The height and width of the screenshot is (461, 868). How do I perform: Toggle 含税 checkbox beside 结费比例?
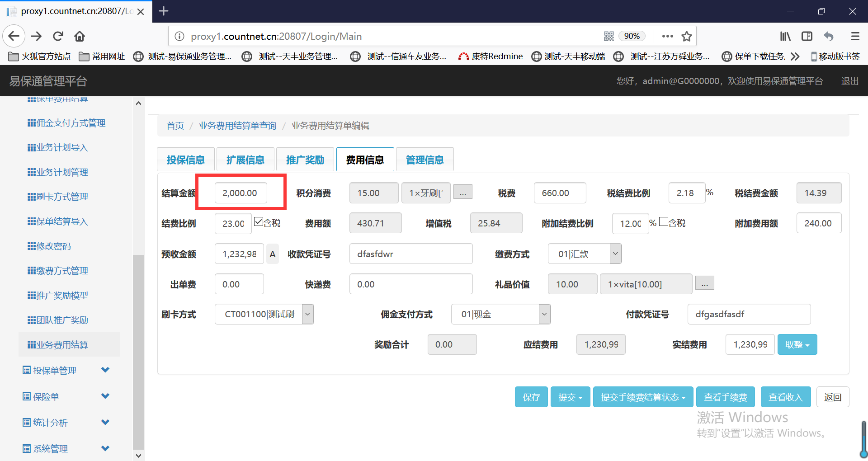259,222
